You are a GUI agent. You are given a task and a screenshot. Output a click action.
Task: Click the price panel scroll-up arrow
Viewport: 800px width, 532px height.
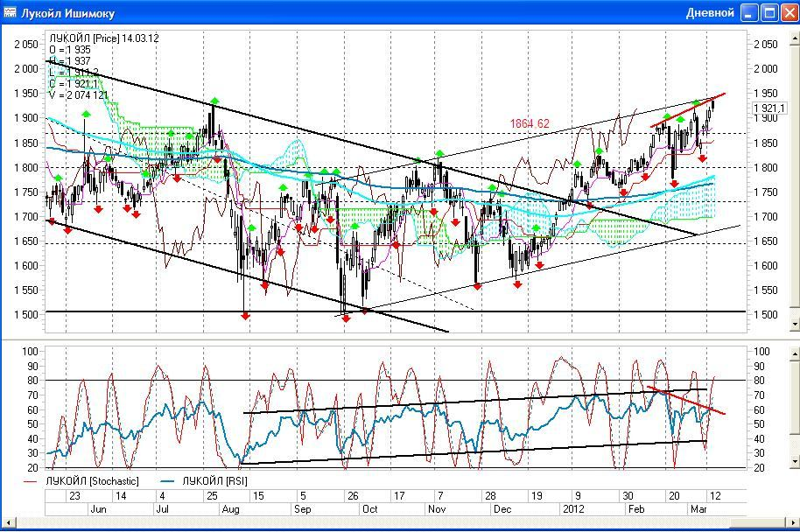(x=795, y=38)
